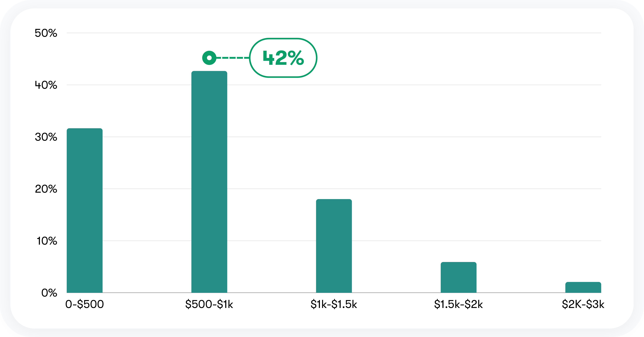
Task: Click the dashed connector line beside the 42% callout
Action: [x=233, y=58]
